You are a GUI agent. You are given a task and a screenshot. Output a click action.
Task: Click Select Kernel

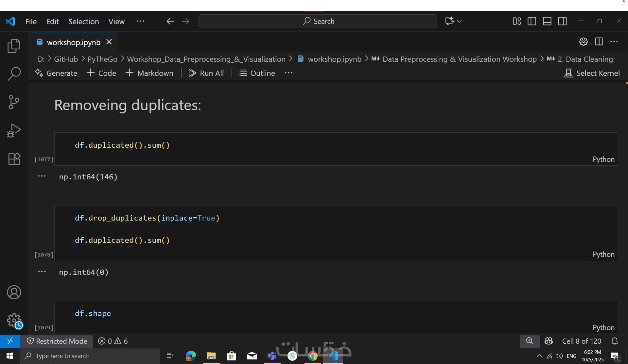(592, 73)
